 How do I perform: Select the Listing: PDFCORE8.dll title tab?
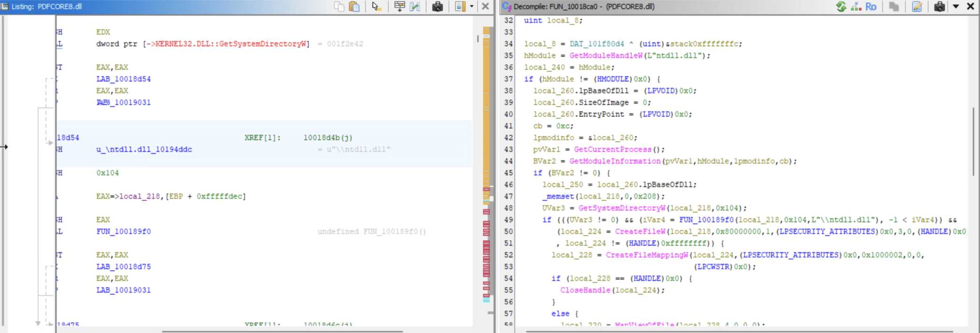click(x=47, y=7)
